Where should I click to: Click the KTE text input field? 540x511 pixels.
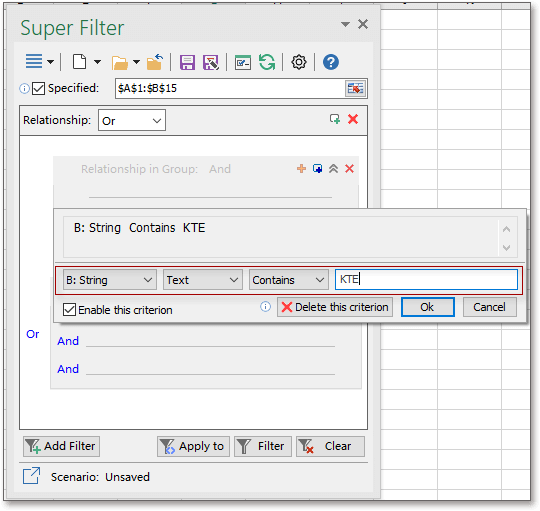(426, 279)
